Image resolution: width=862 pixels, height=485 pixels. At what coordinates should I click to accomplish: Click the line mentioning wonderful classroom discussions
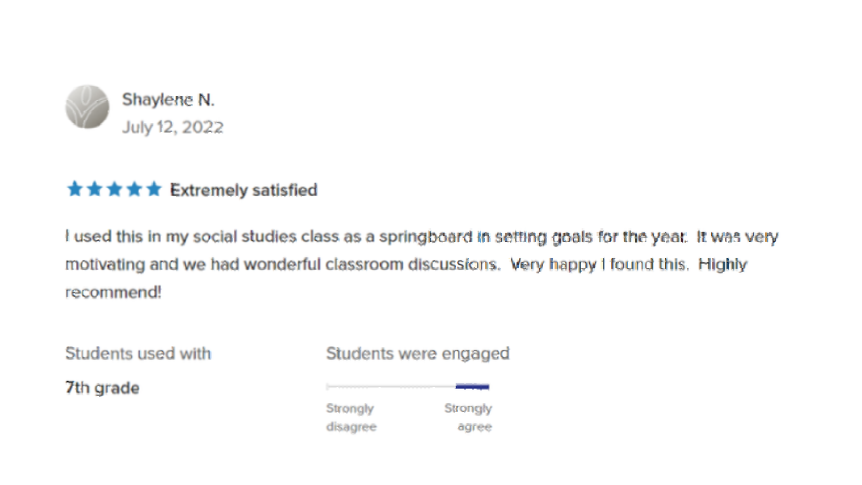click(282, 266)
